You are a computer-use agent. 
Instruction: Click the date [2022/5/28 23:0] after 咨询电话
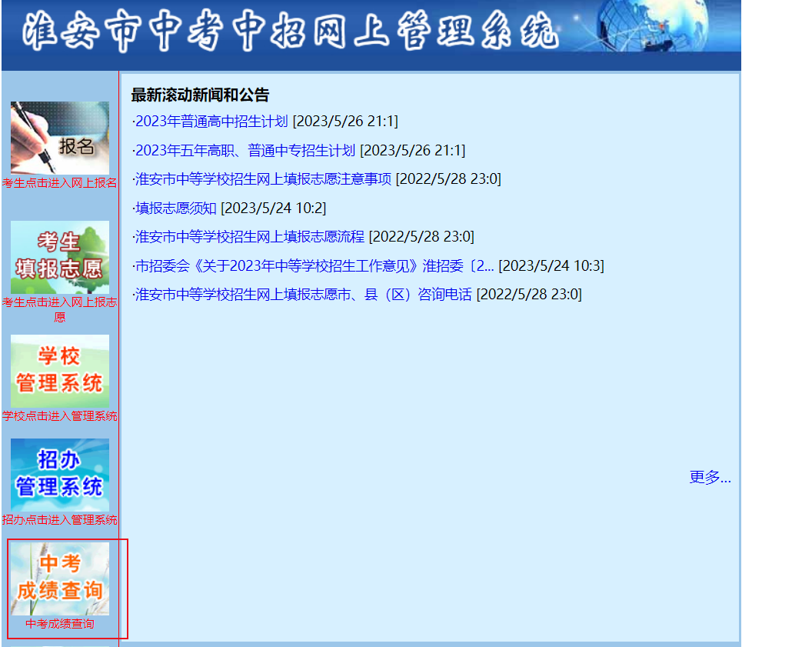pos(529,294)
